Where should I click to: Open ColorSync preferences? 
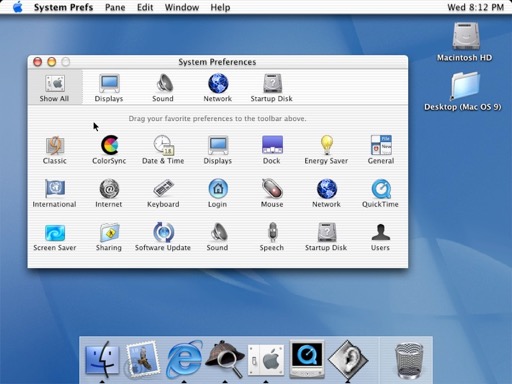tap(109, 150)
